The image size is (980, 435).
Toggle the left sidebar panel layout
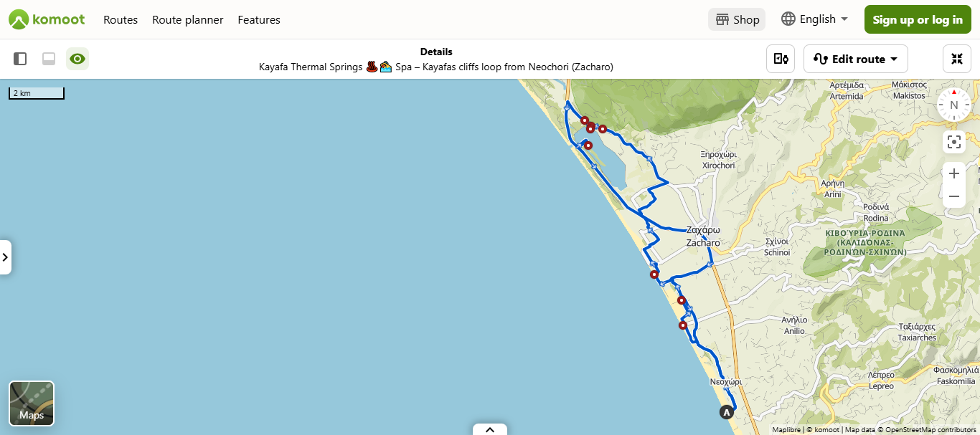(20, 59)
